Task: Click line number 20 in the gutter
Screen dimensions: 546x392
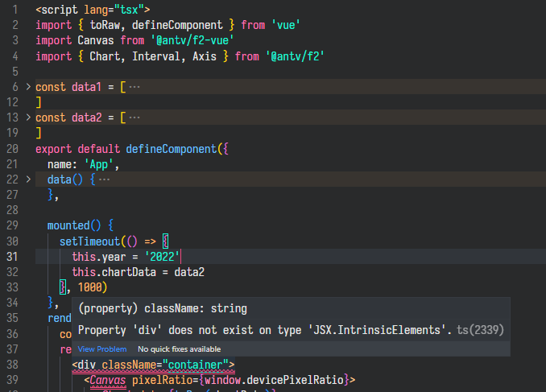Action: pyautogui.click(x=12, y=149)
